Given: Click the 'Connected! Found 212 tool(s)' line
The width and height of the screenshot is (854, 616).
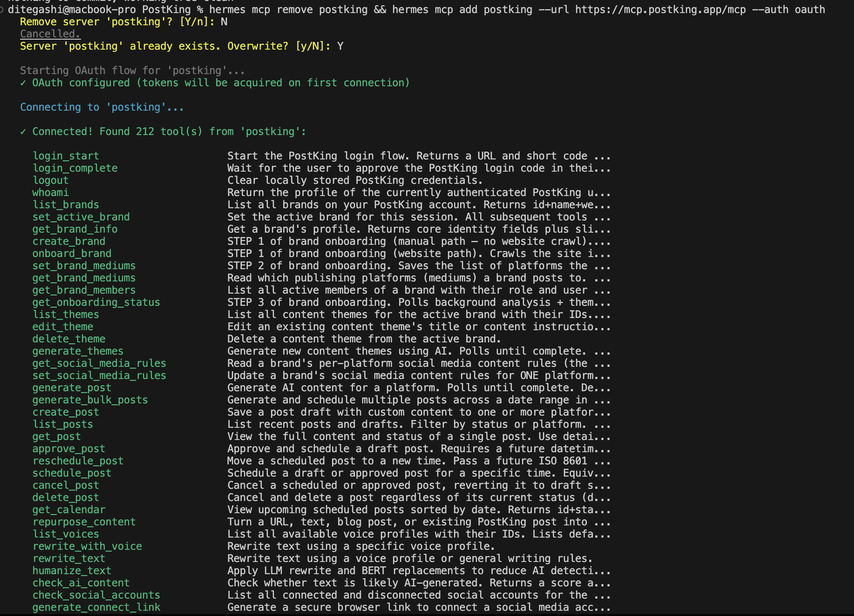Looking at the screenshot, I should tap(163, 132).
